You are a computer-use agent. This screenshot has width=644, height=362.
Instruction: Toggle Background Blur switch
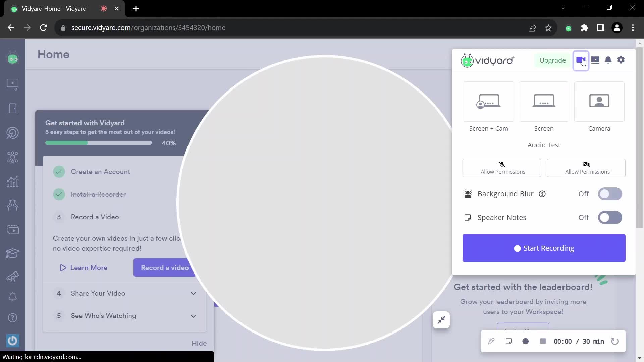(610, 194)
